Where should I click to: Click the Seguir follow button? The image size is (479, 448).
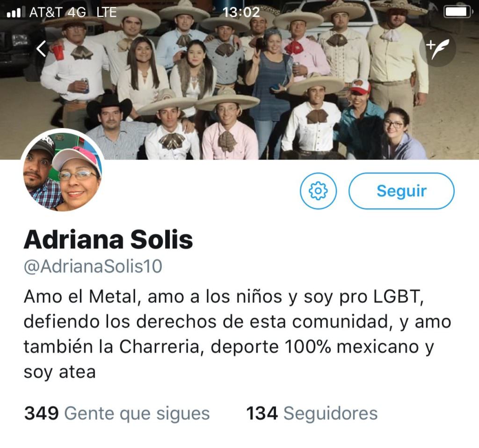tap(401, 191)
